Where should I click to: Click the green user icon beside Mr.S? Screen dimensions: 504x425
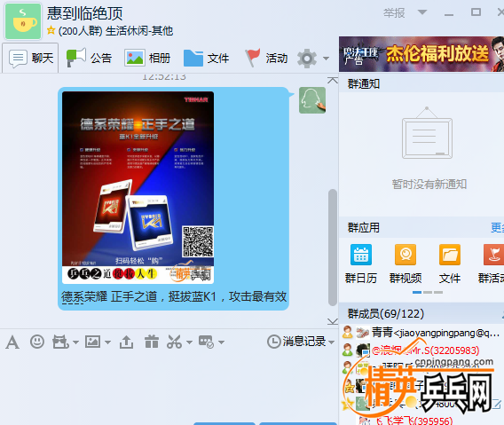click(348, 350)
